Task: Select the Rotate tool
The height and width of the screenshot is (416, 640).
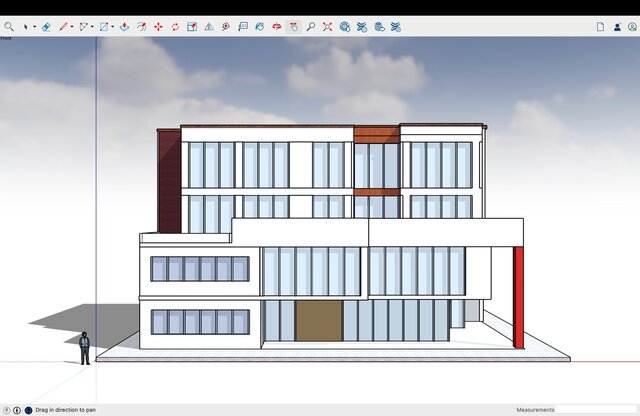Action: point(175,27)
